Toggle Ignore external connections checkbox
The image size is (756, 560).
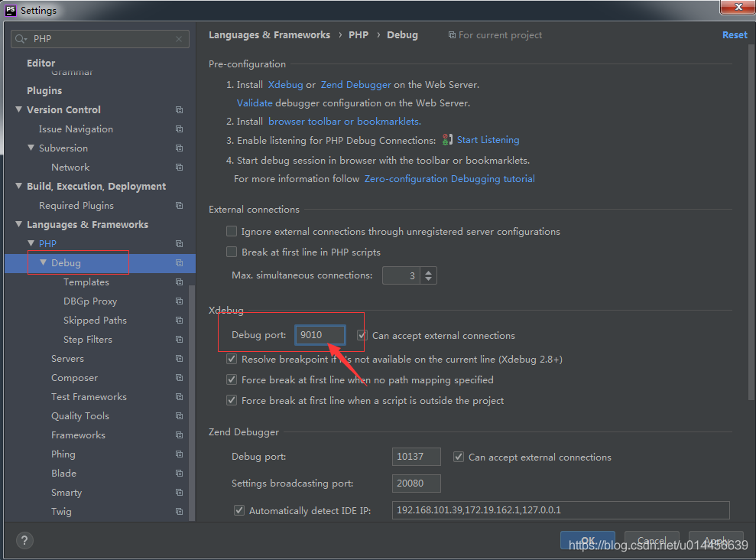232,231
